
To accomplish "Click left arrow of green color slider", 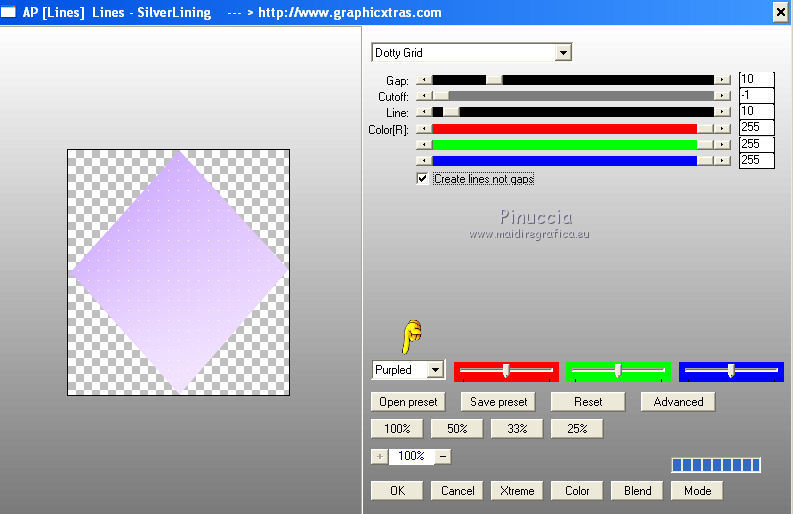I will 424,145.
